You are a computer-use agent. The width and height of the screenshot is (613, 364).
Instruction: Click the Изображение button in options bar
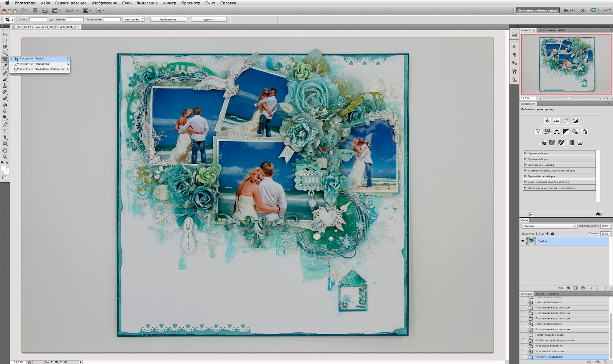[x=168, y=20]
